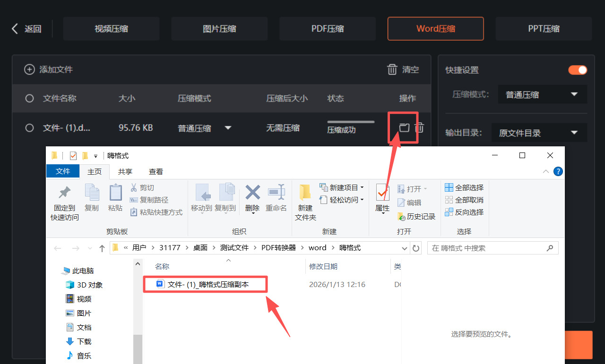Open the 压缩模式 dropdown in the file row

coord(228,127)
